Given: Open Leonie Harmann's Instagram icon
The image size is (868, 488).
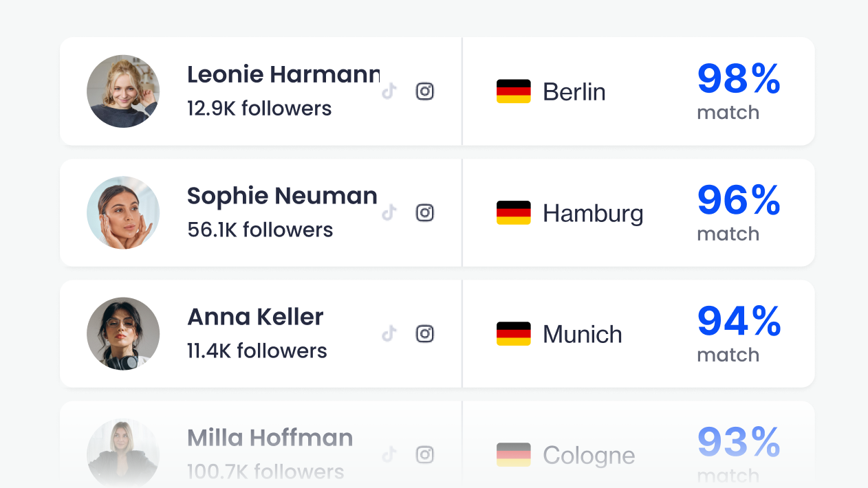Looking at the screenshot, I should click(425, 91).
